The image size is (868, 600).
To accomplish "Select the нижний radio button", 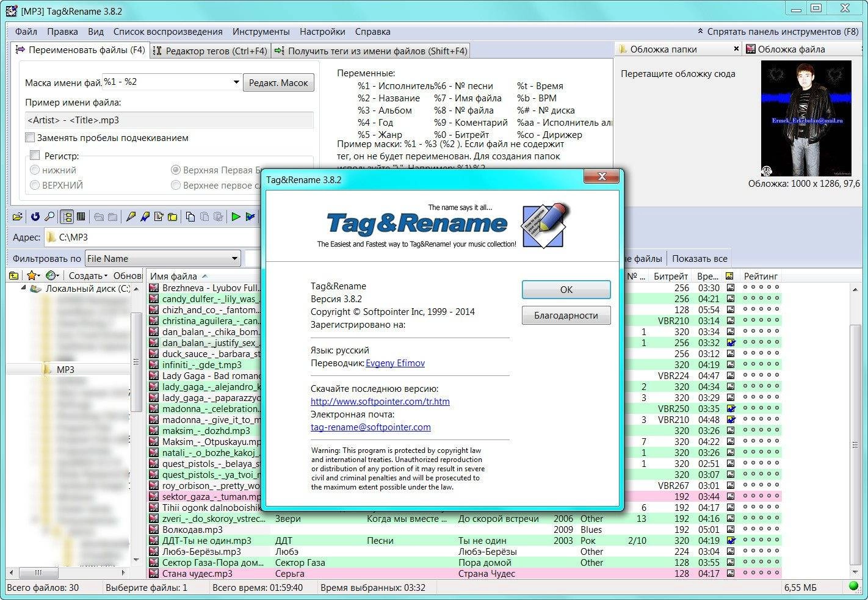I will (x=35, y=170).
